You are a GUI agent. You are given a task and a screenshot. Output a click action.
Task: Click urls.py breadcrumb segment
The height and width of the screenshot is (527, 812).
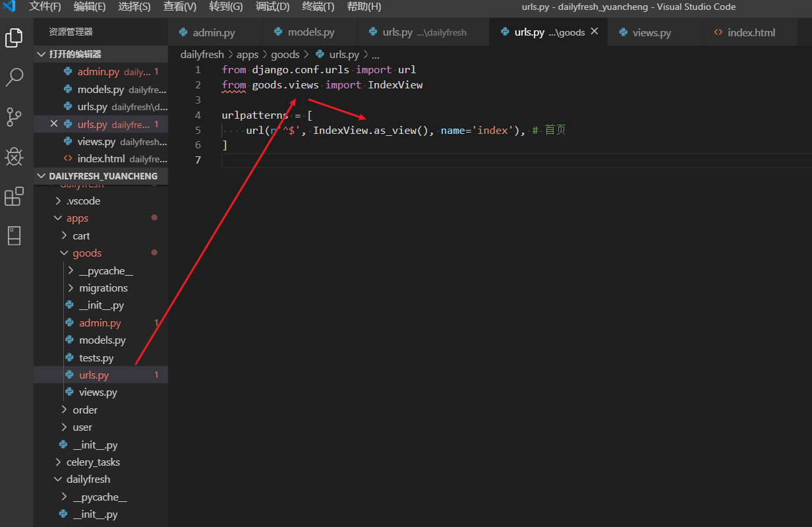(344, 55)
